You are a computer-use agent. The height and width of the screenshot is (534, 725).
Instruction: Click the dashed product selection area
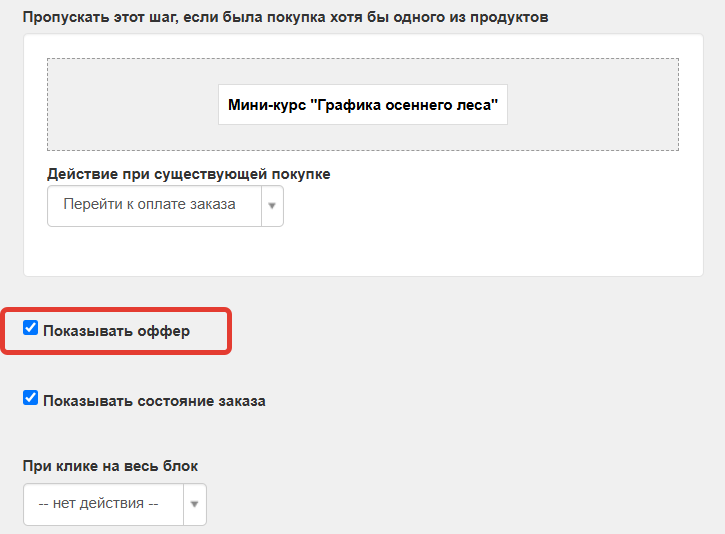click(x=363, y=104)
